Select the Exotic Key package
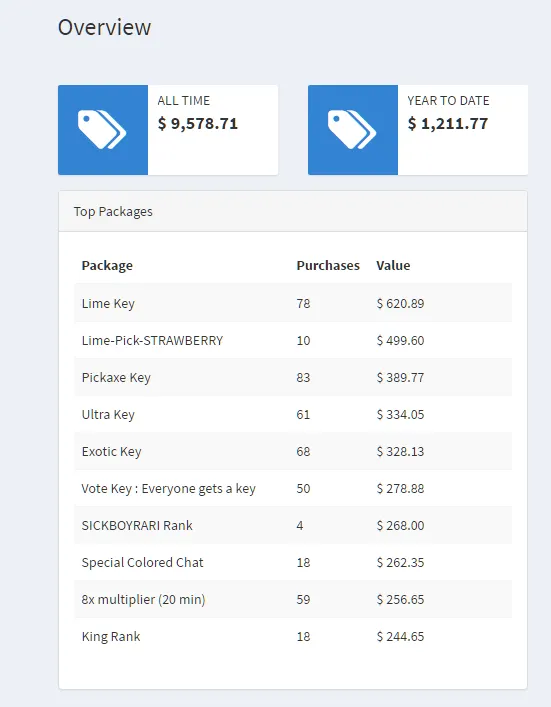 coord(111,451)
